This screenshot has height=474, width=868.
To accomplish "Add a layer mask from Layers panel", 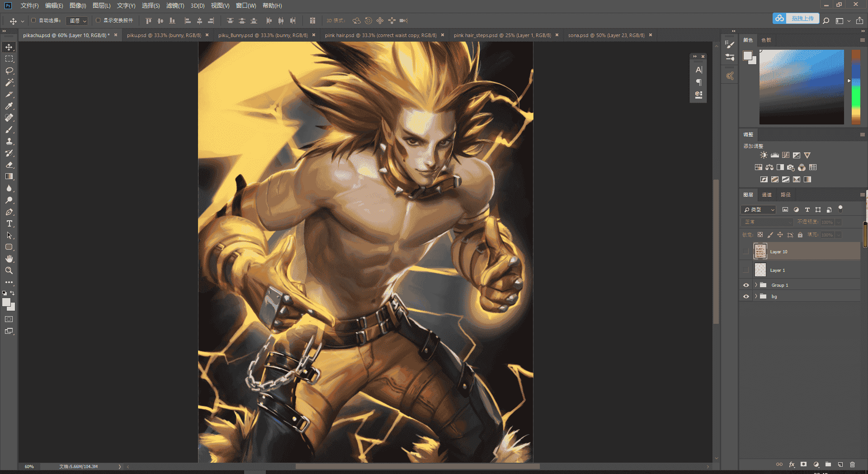I will 803,465.
